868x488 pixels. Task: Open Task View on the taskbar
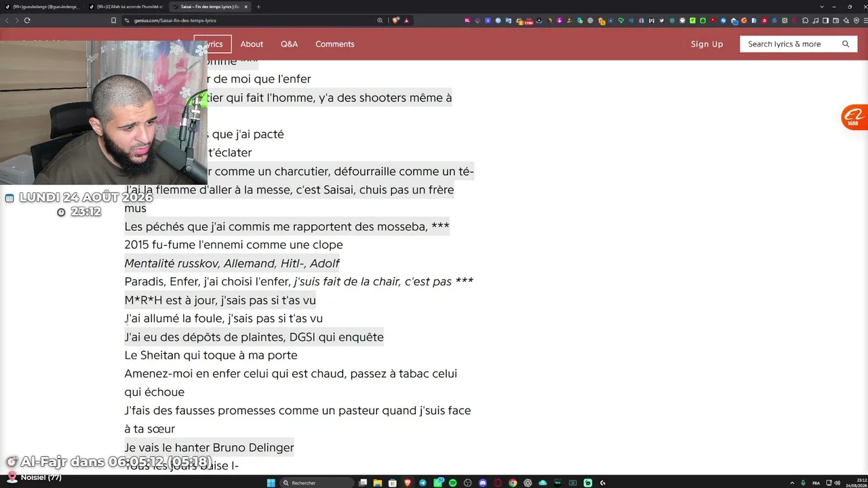coord(363,483)
